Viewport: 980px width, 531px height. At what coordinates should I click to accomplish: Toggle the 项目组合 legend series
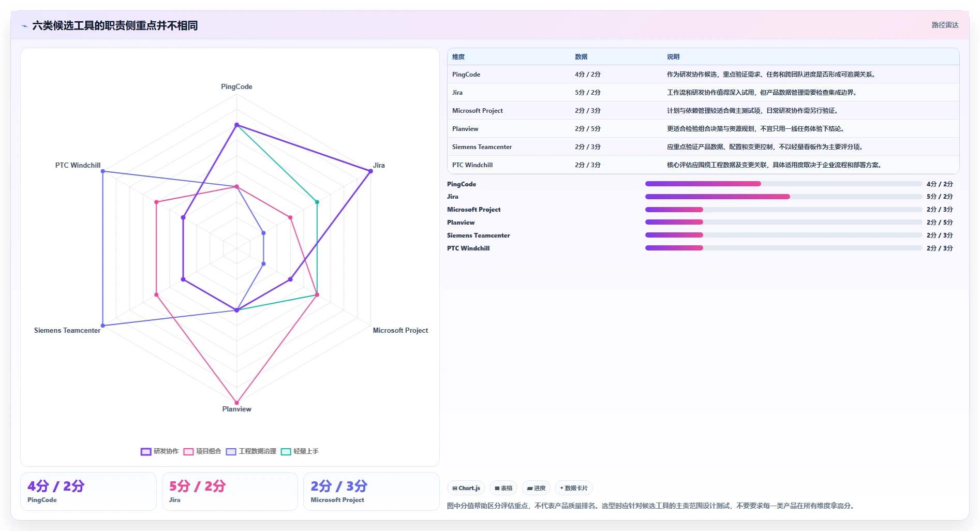coord(202,451)
